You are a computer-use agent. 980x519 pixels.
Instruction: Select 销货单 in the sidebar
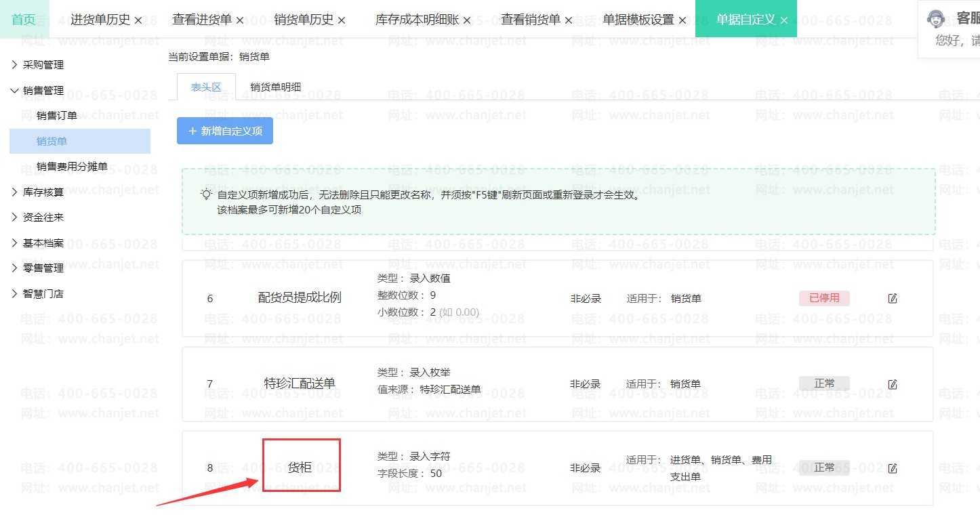[80, 141]
